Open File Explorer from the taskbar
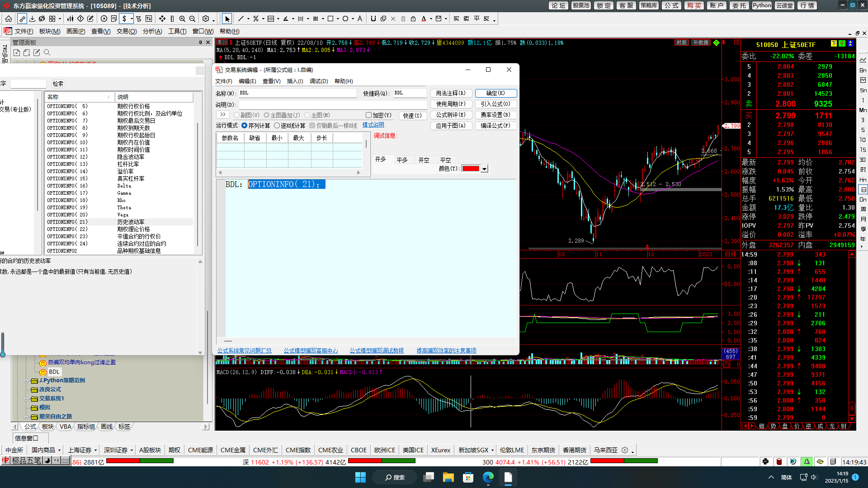This screenshot has height=488, width=868. [x=448, y=477]
